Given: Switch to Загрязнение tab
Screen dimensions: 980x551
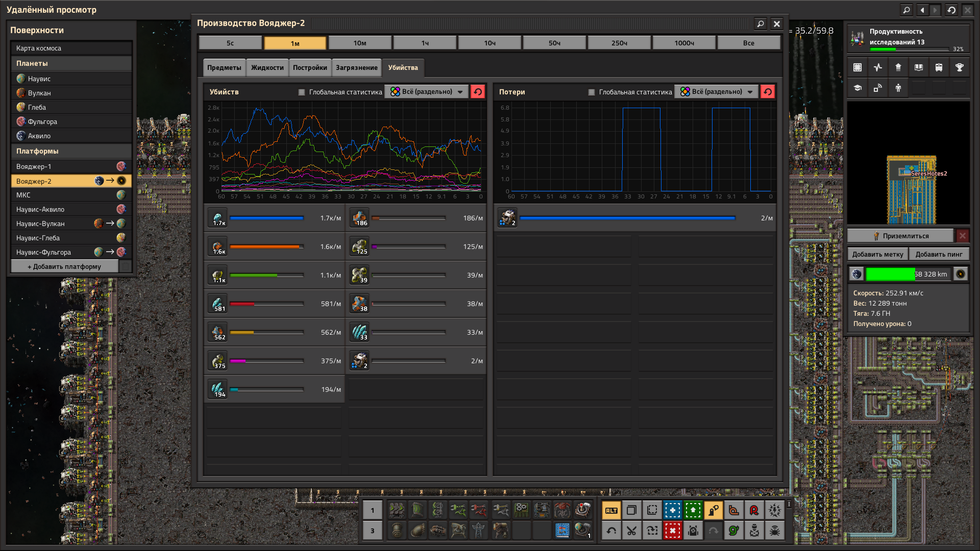Looking at the screenshot, I should [357, 68].
